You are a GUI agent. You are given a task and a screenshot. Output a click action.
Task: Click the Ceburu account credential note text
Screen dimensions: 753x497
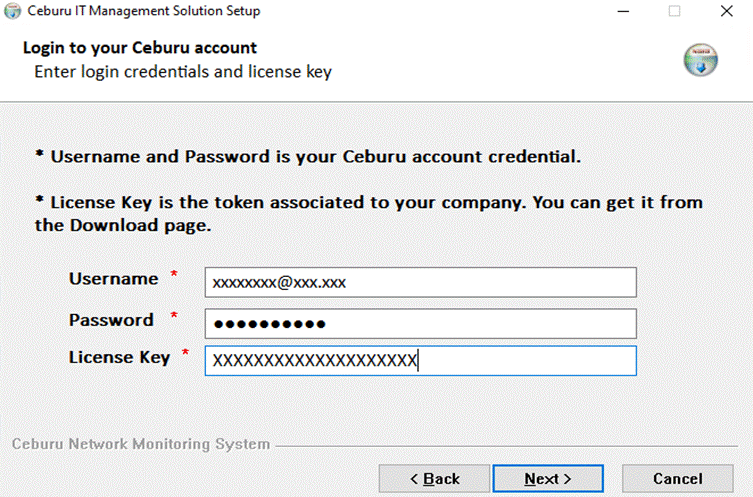308,157
